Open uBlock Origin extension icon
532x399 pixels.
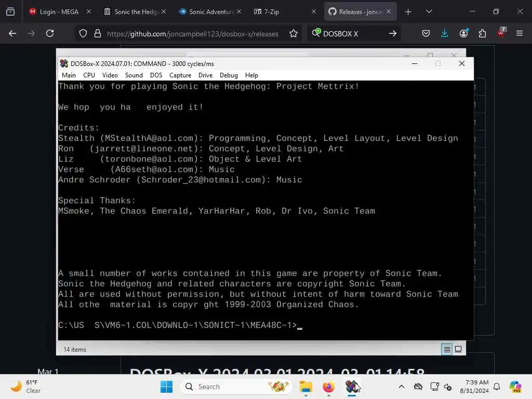[x=501, y=33]
